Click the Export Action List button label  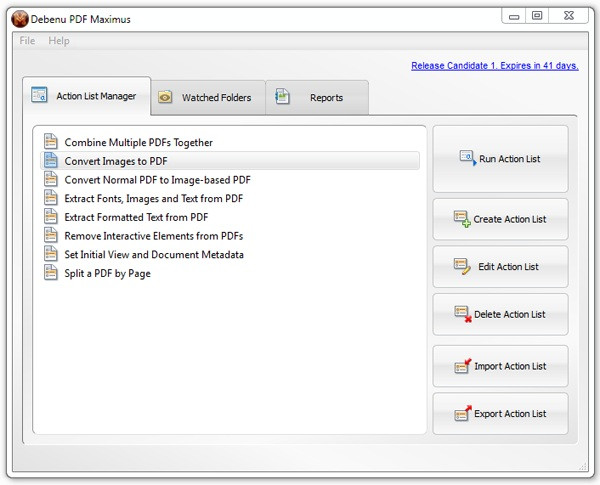pos(510,414)
